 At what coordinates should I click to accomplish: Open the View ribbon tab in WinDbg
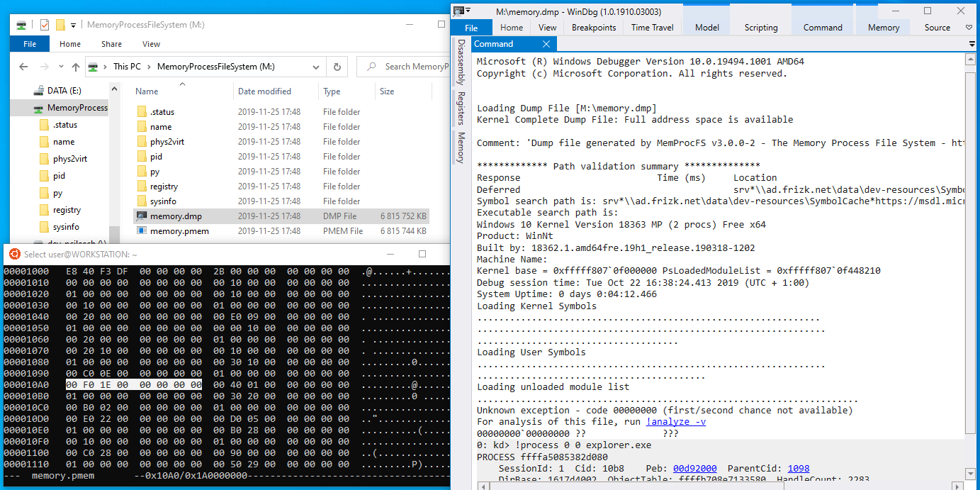click(547, 28)
